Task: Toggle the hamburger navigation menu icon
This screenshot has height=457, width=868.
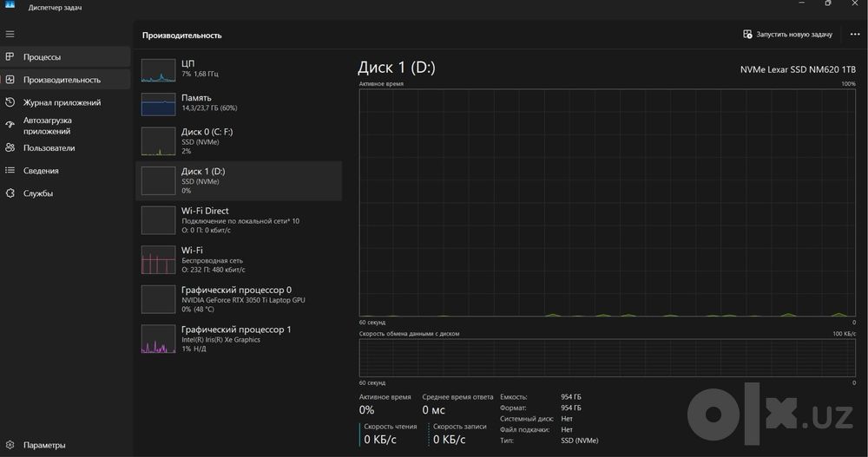Action: [x=10, y=35]
